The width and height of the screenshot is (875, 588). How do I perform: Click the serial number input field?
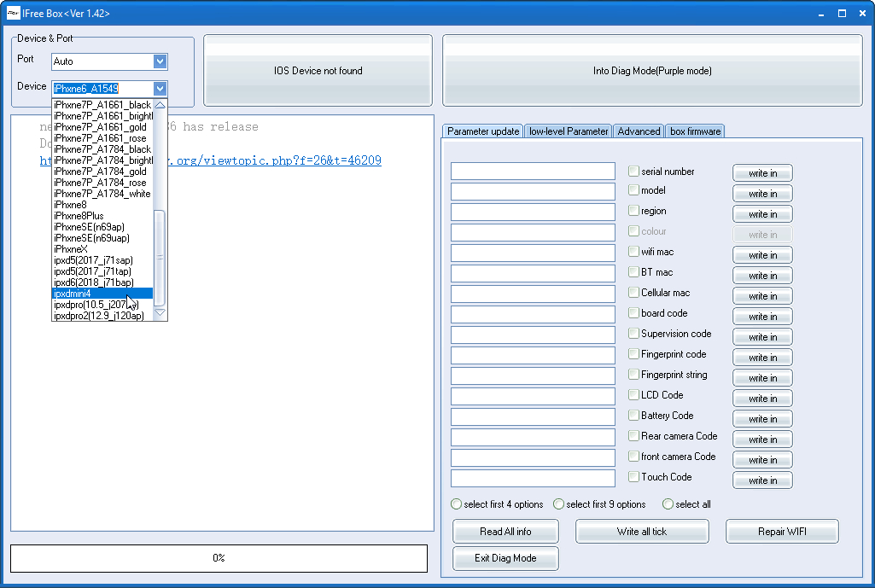[533, 172]
